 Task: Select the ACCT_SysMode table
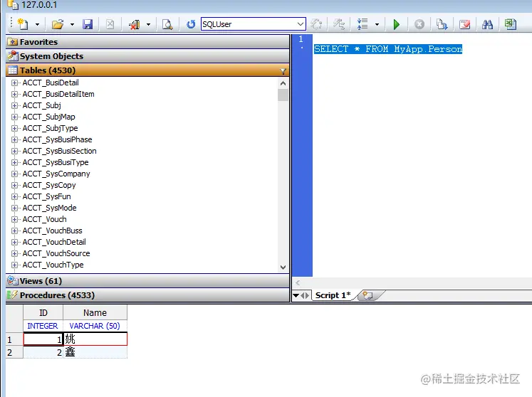click(x=50, y=208)
